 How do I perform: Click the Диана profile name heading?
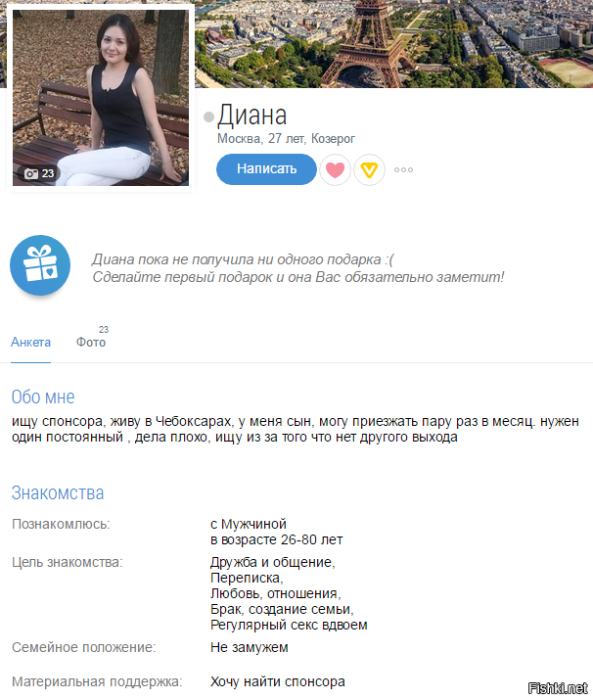[251, 116]
